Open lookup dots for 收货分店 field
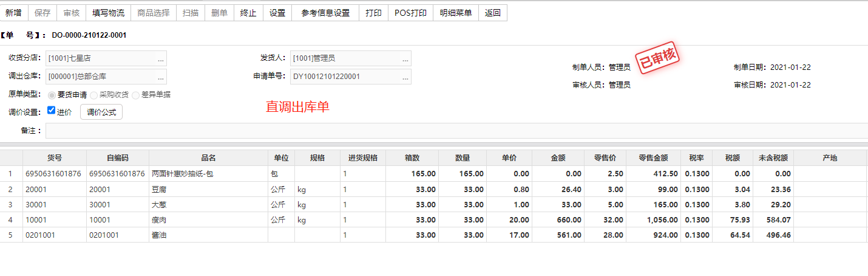This screenshot has width=868, height=276. [x=161, y=59]
